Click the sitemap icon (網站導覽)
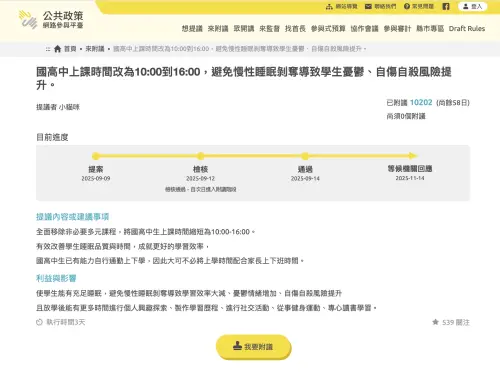500x372 pixels. [329, 7]
